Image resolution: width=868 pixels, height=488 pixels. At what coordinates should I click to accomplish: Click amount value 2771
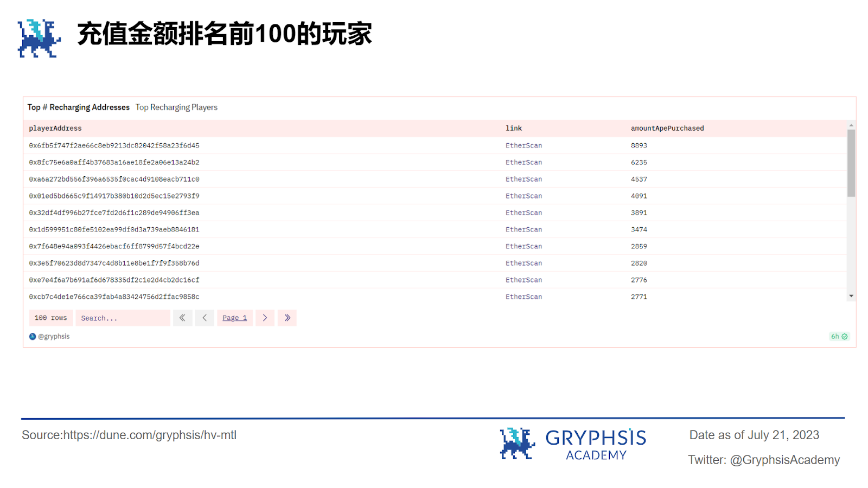pyautogui.click(x=639, y=297)
